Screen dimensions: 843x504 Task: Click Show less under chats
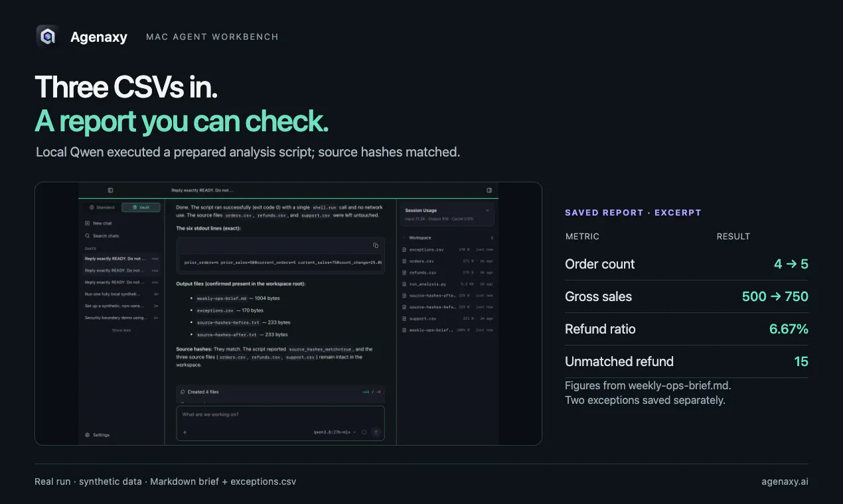tap(121, 330)
